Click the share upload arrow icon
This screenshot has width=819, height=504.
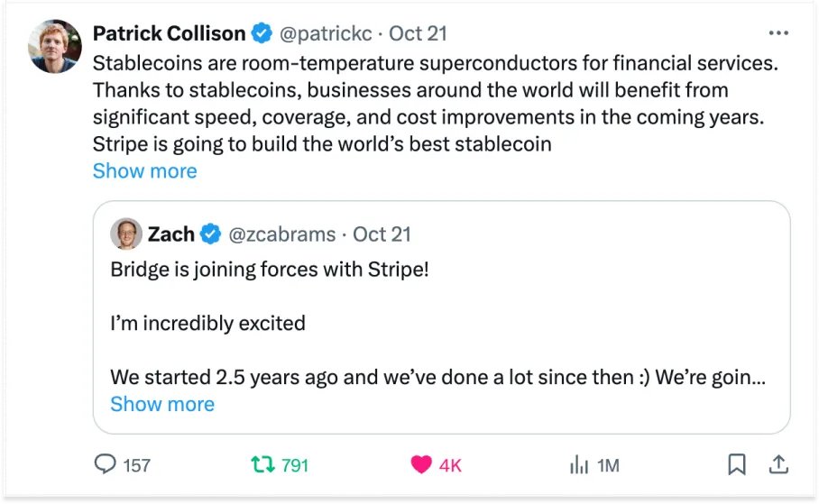779,464
